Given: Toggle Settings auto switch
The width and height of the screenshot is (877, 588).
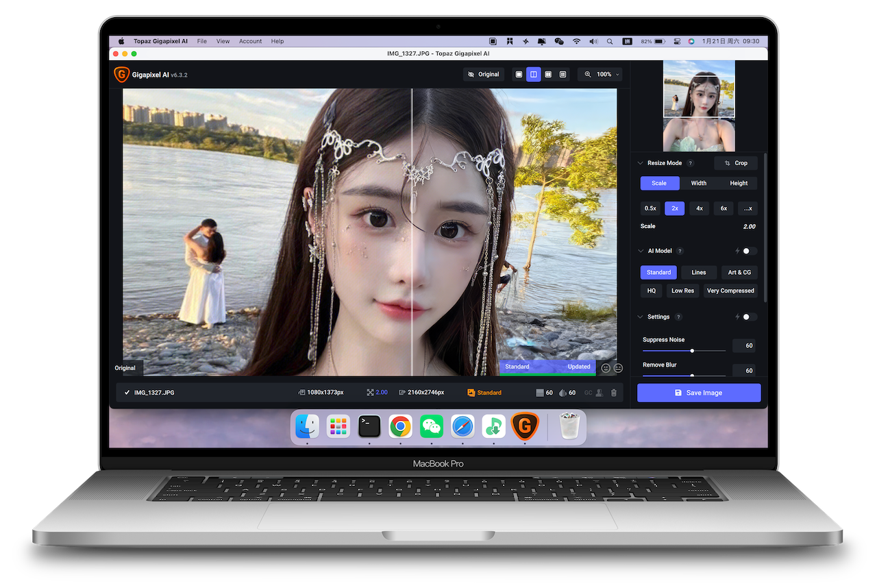Looking at the screenshot, I should tap(750, 317).
